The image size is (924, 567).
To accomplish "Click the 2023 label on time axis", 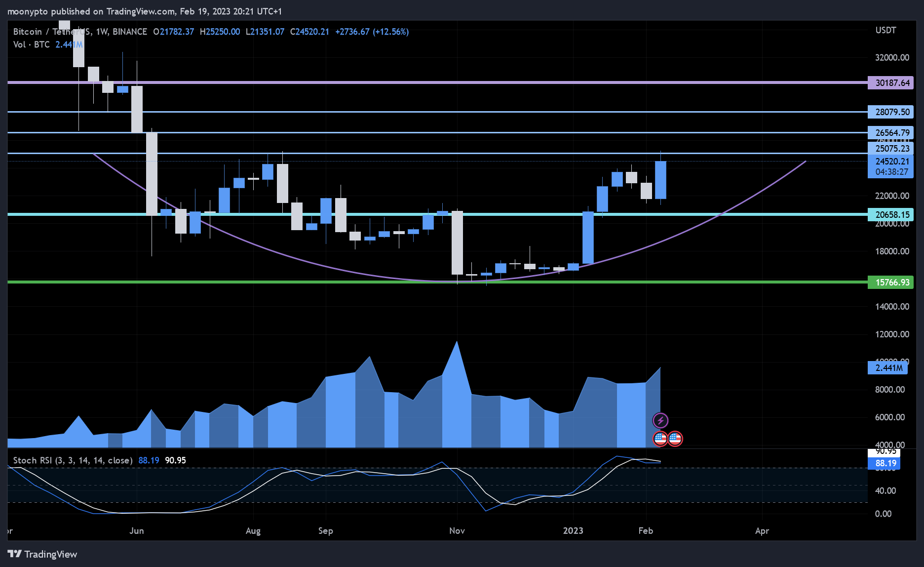I will (573, 530).
